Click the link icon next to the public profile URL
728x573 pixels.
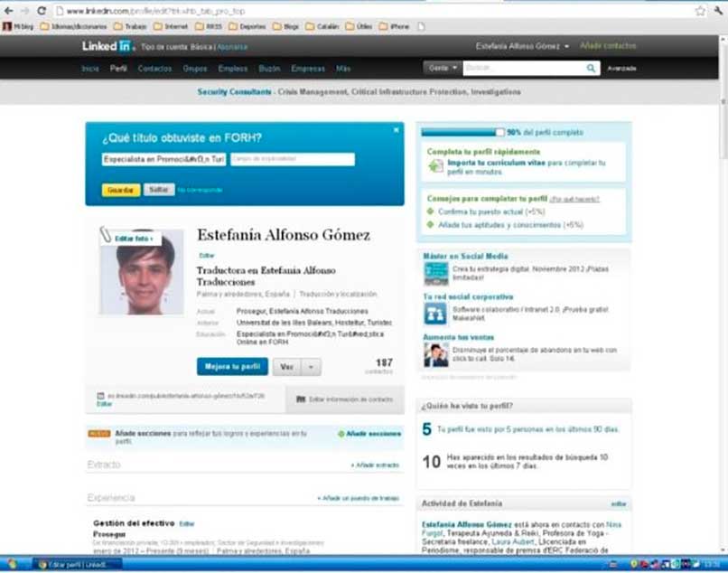point(99,396)
